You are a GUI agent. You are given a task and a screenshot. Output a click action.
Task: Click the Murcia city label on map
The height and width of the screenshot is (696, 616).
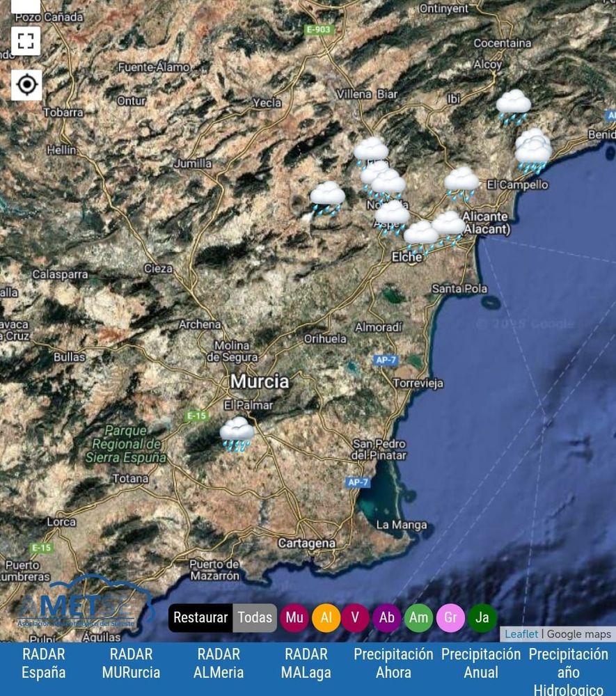pos(260,381)
